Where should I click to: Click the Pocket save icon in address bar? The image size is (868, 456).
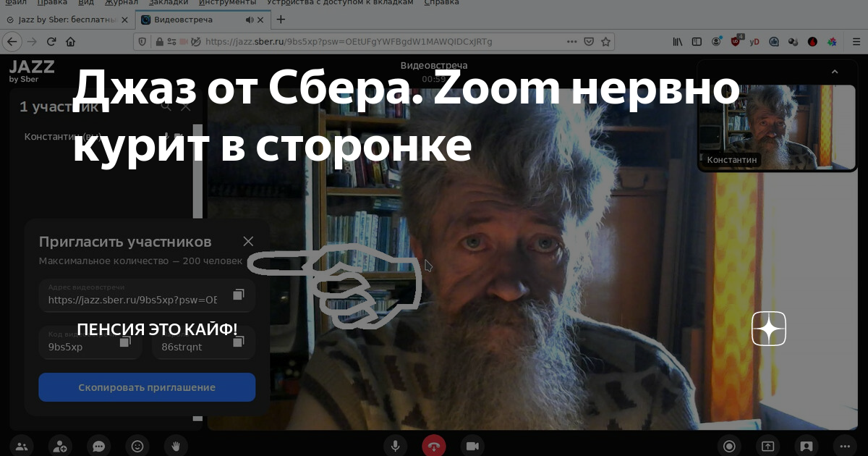coord(589,42)
